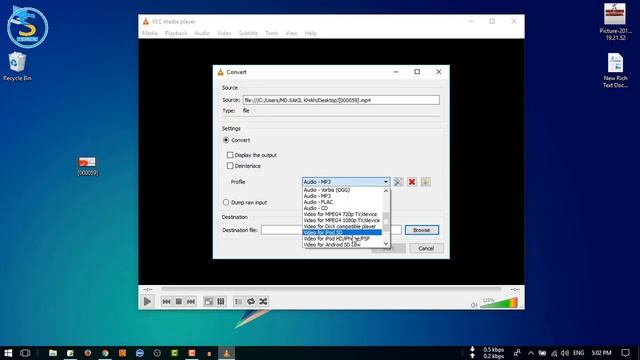Open the Subtitle menu in VLC
Viewport: 640px width, 360px height.
click(248, 33)
